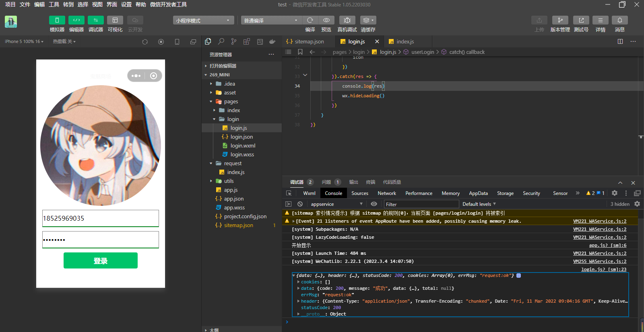Screen dimensions: 644x332
Task: Toggle the simulator panel button
Action: 57,20
